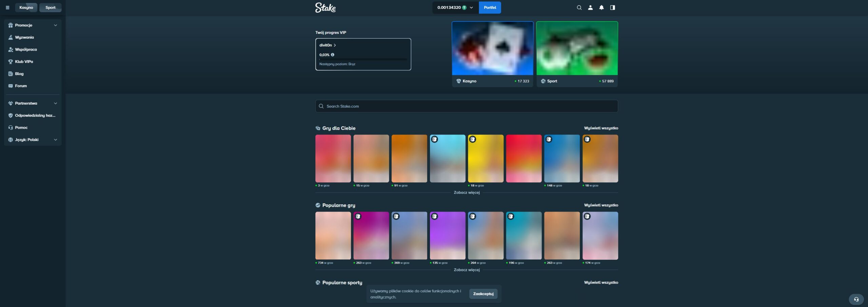The width and height of the screenshot is (868, 307).
Task: Click the Stake logo
Action: pyautogui.click(x=325, y=7)
